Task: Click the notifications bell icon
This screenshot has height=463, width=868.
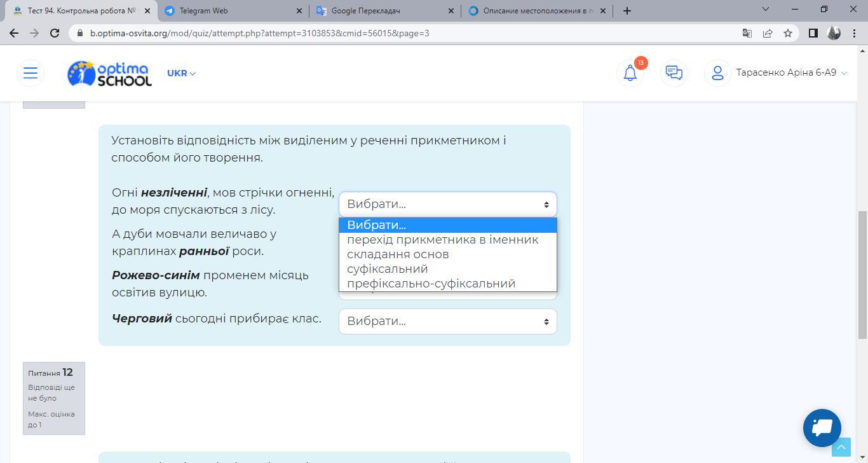Action: pyautogui.click(x=630, y=73)
